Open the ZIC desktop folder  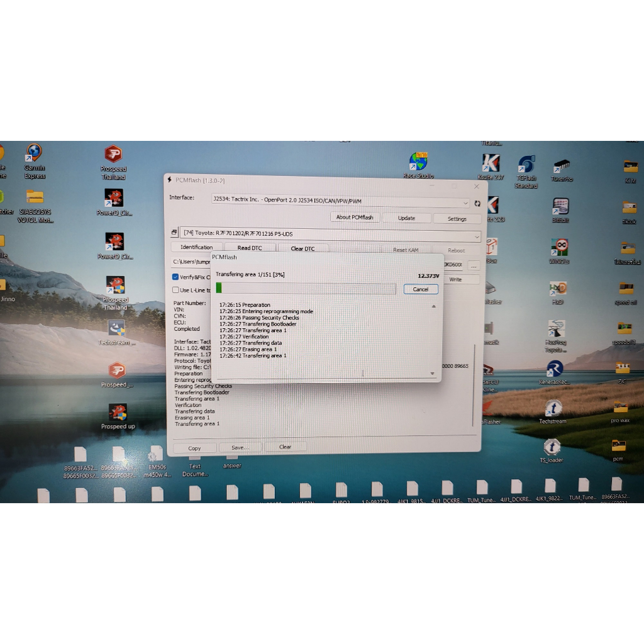pos(623,373)
